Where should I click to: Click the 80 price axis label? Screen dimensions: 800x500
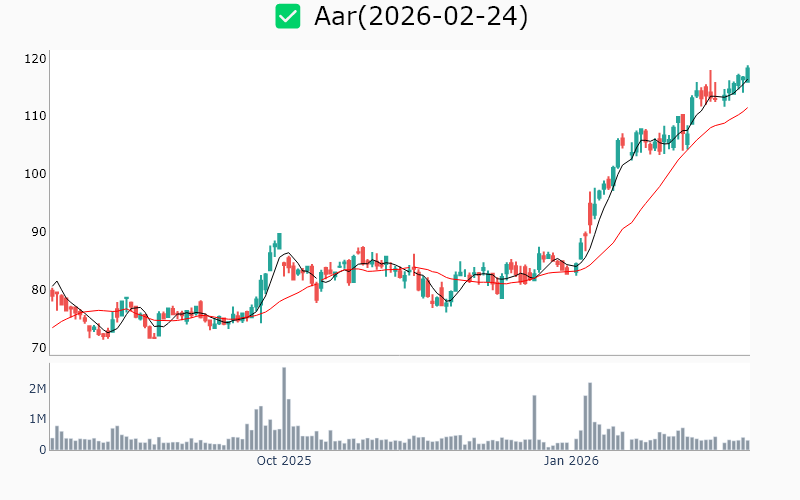coord(36,290)
